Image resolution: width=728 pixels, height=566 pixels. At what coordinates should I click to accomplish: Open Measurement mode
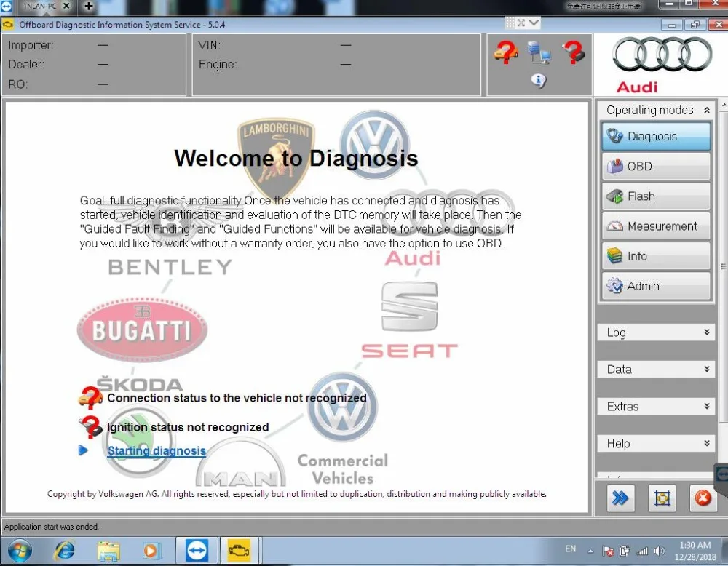(656, 226)
